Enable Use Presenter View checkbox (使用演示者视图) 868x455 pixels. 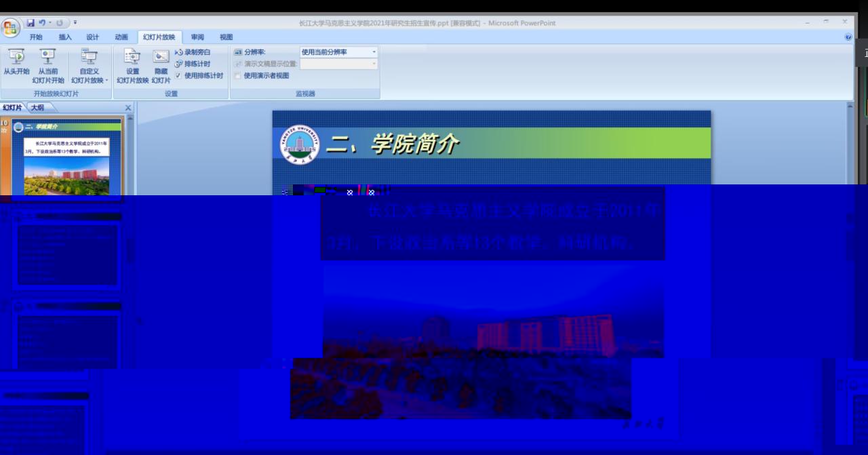(x=237, y=75)
